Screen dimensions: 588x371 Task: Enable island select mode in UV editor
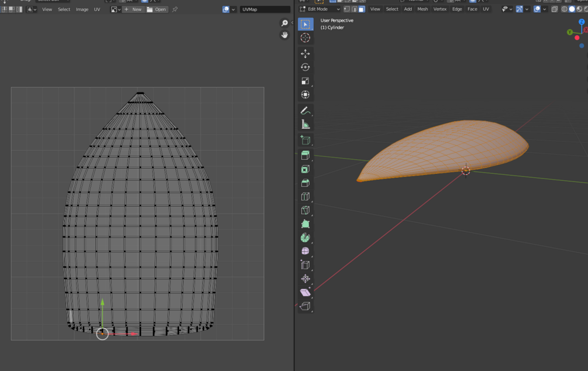point(19,9)
